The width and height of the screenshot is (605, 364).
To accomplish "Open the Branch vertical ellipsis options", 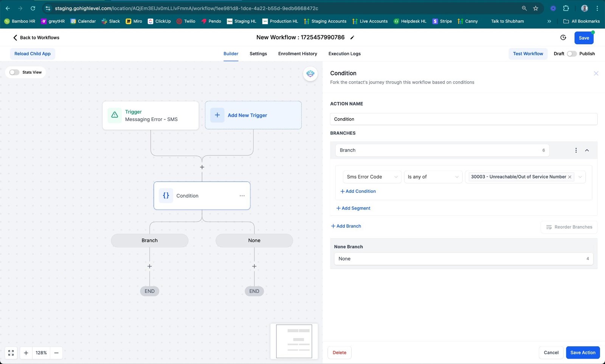I will coord(576,150).
